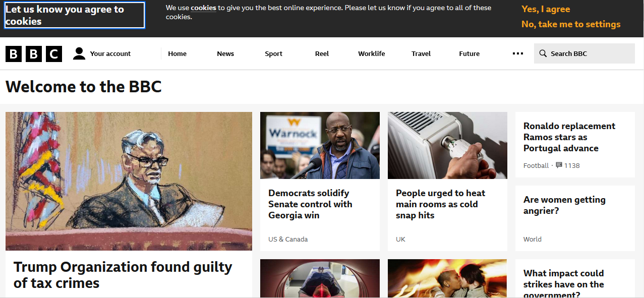644x298 pixels.
Task: Open the Trump Organization courtroom sketch image
Action: click(129, 181)
